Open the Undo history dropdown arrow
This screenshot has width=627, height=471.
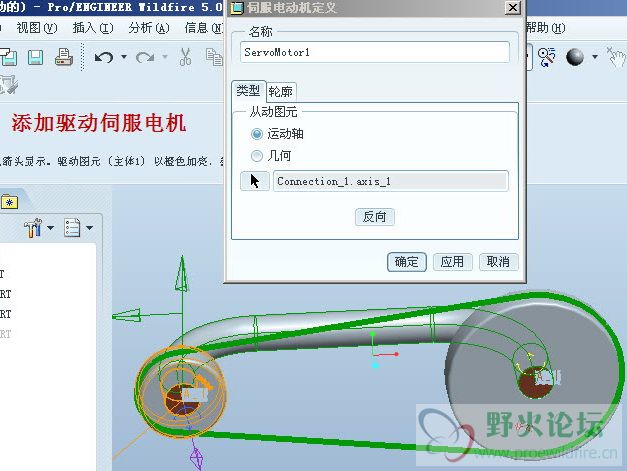click(124, 57)
